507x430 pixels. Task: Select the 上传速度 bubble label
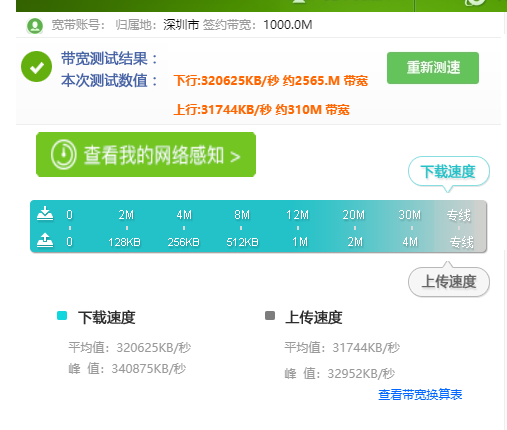(x=449, y=282)
